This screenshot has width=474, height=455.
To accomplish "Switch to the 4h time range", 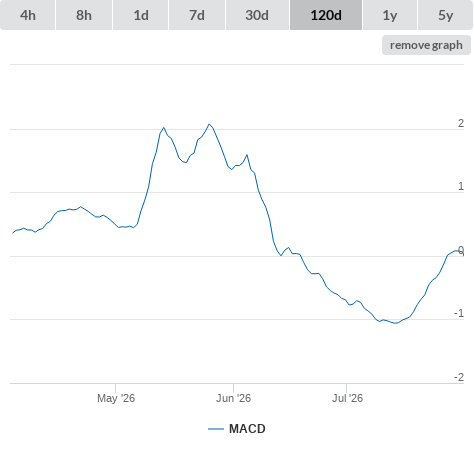I will (x=28, y=15).
